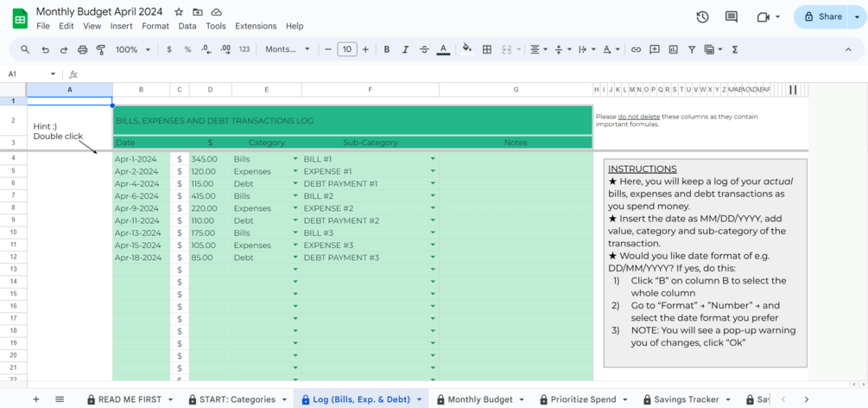Image resolution: width=868 pixels, height=408 pixels.
Task: Format as currency with the $ button
Action: (169, 49)
